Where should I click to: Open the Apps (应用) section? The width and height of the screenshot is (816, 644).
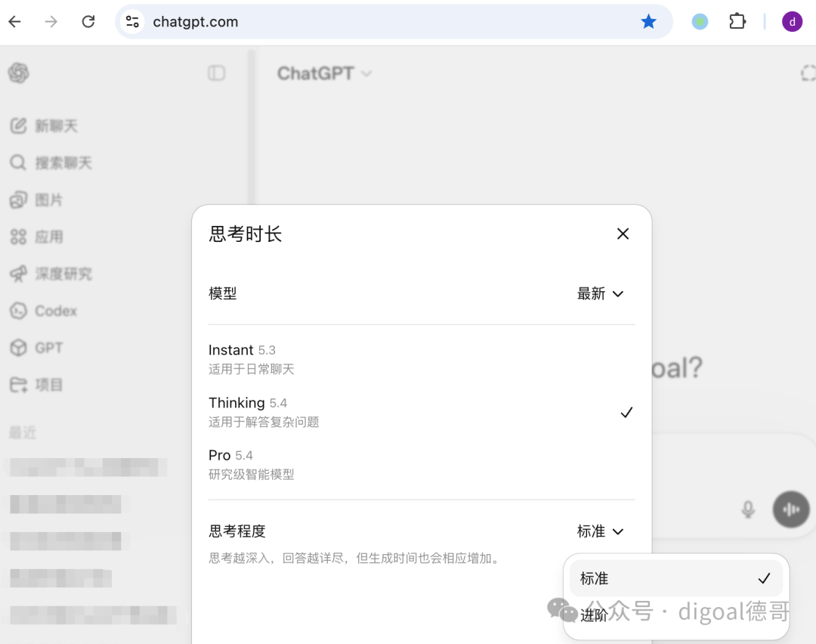pos(36,237)
